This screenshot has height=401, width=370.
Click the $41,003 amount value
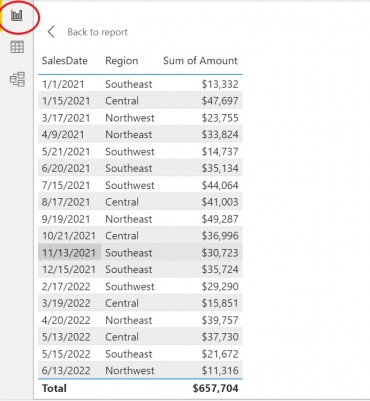tap(220, 202)
